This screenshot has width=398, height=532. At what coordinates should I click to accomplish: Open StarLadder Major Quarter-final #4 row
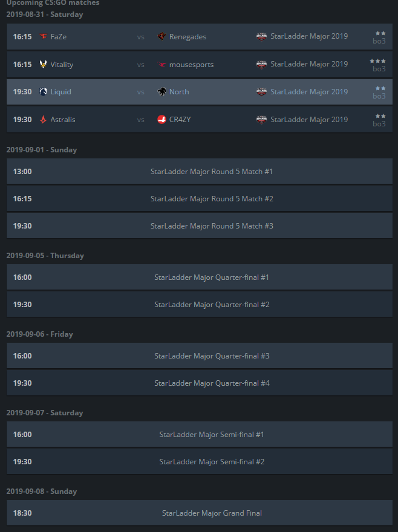pyautogui.click(x=200, y=383)
